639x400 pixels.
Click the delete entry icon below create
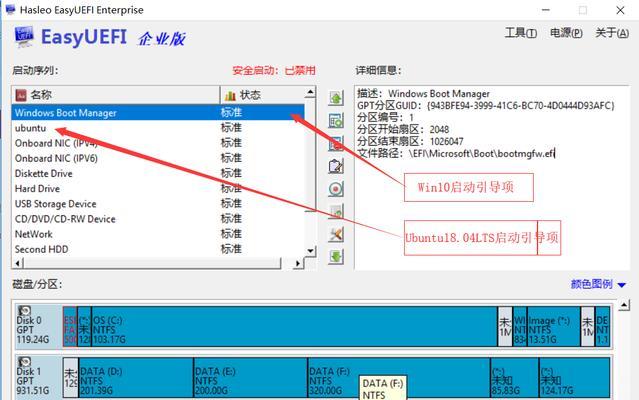[x=336, y=143]
